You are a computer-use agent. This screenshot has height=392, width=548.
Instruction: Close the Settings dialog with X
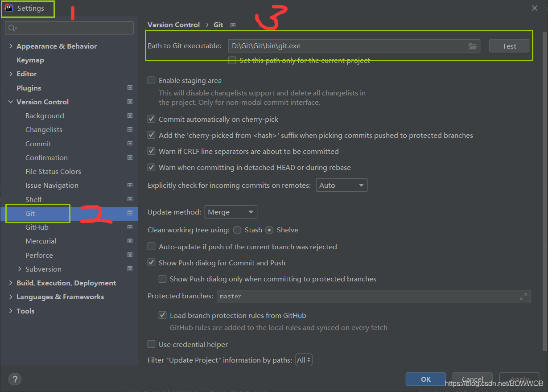coord(535,8)
